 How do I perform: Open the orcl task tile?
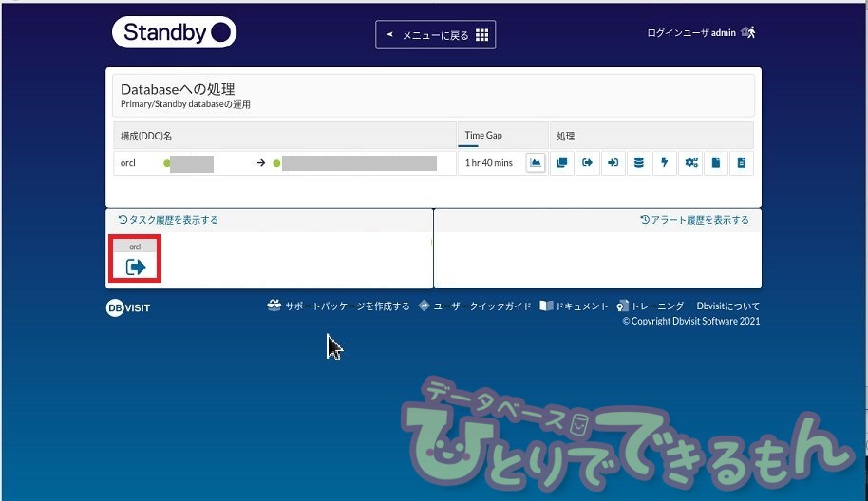tap(135, 261)
